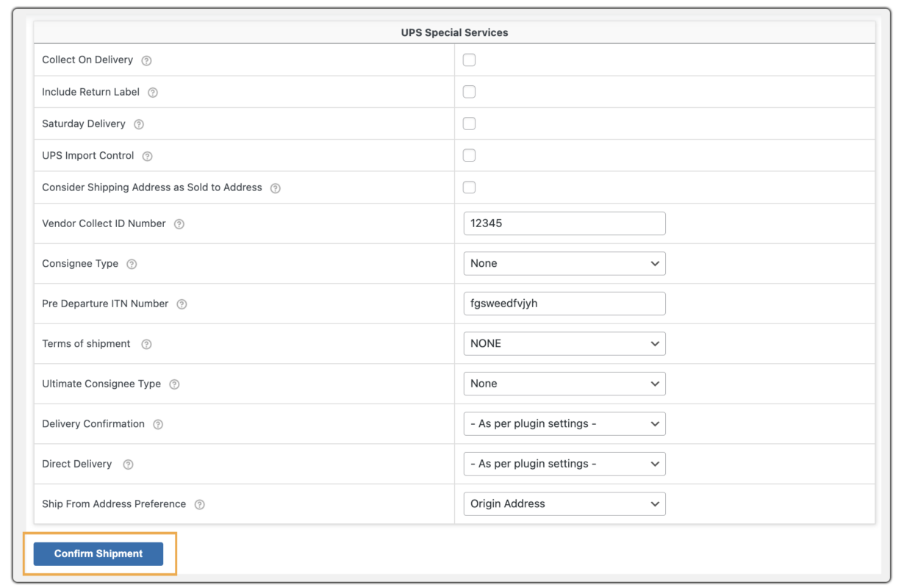
Task: Click Terms of shipment help icon
Action: 146,344
